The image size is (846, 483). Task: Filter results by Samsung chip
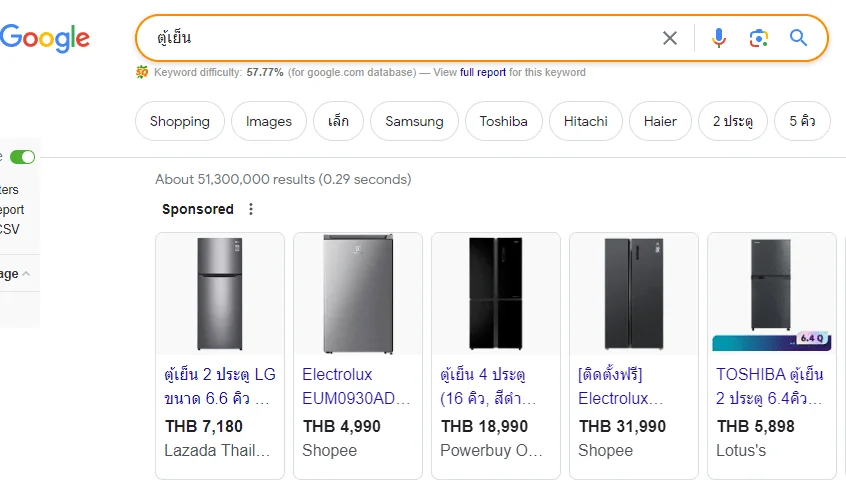pyautogui.click(x=414, y=121)
